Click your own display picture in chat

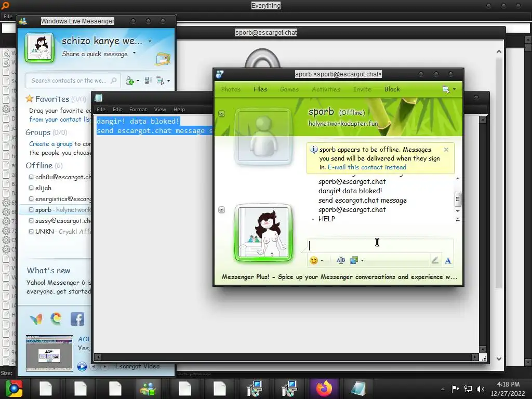(263, 233)
